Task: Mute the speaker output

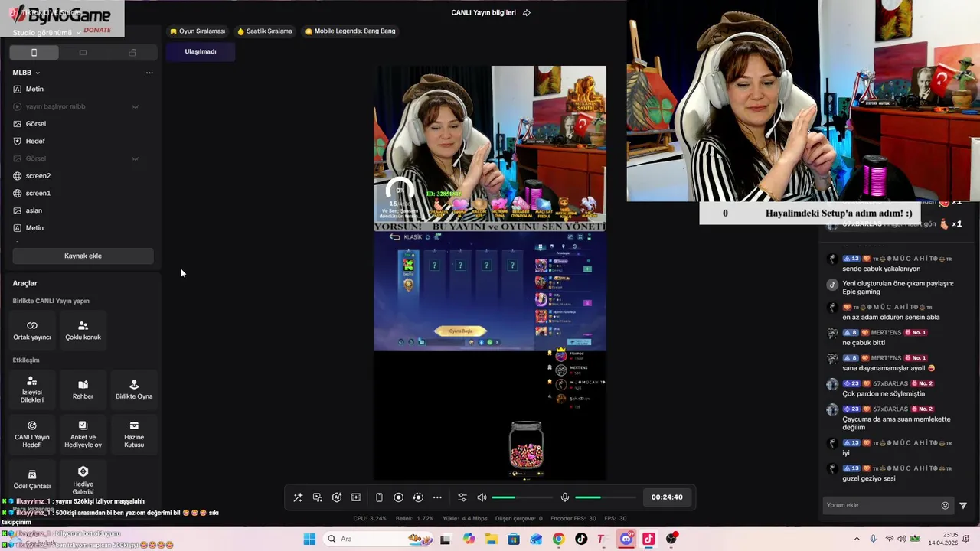Action: [x=482, y=497]
